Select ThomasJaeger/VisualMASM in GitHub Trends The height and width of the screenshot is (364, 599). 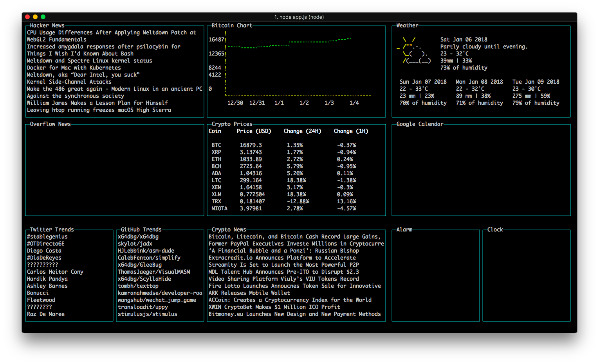(153, 272)
